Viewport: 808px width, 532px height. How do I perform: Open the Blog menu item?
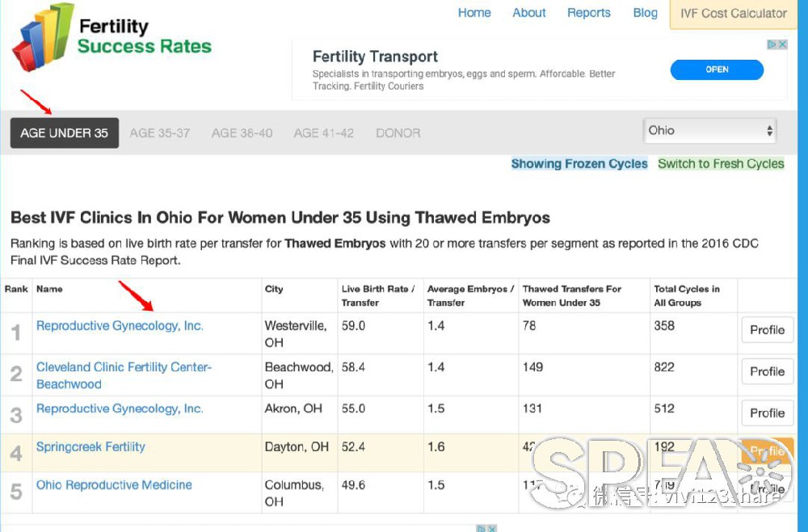[x=645, y=13]
